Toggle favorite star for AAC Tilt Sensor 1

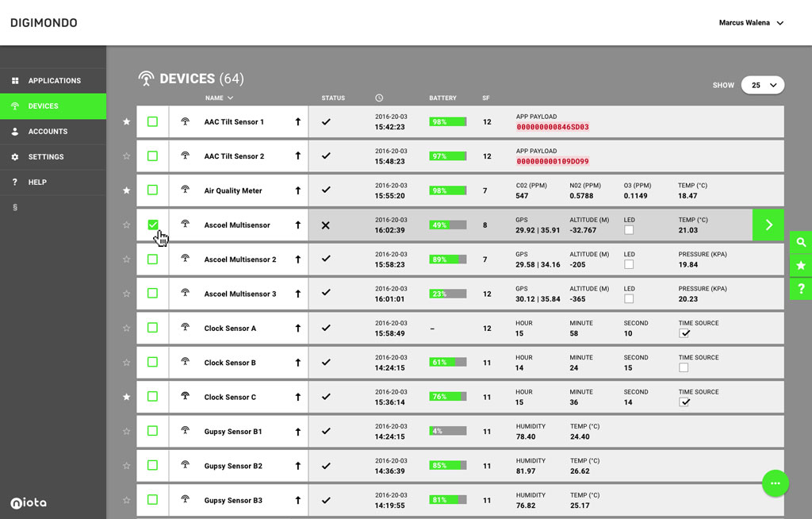click(126, 122)
